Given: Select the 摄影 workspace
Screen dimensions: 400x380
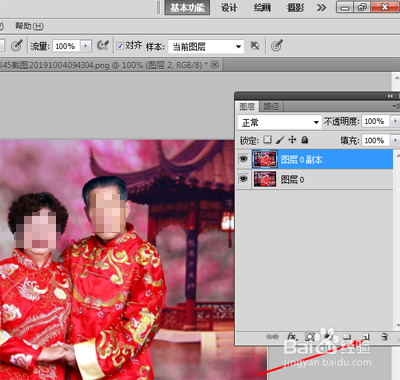Looking at the screenshot, I should [x=295, y=7].
